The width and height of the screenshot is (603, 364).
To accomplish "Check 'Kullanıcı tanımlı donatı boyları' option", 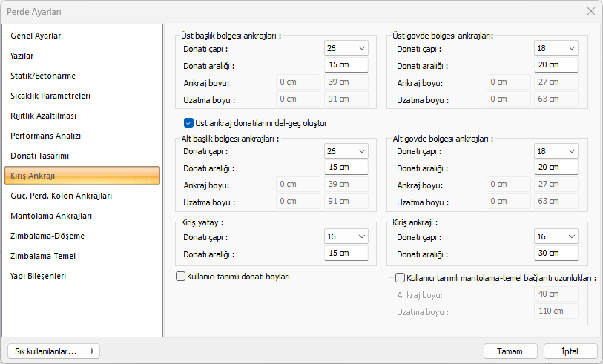I will click(180, 277).
